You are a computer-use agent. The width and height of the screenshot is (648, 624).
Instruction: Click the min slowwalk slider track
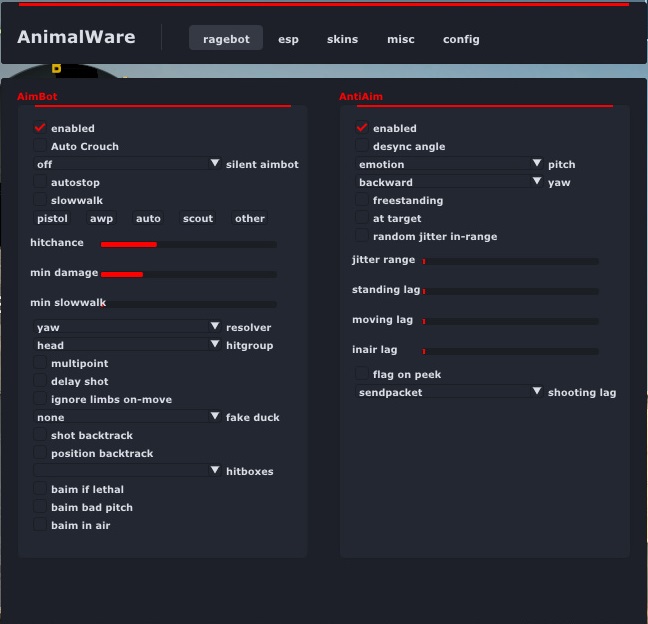[189, 305]
